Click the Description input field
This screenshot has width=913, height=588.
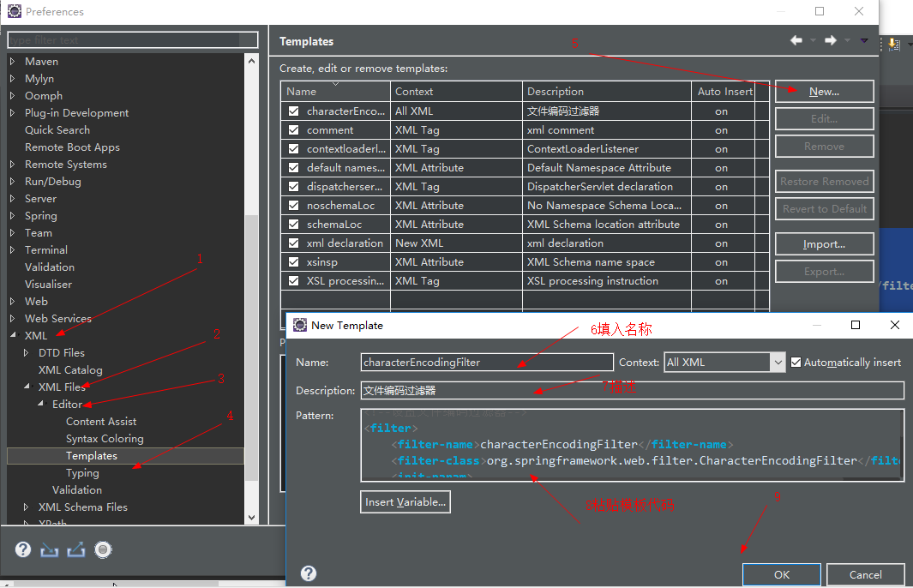[633, 390]
